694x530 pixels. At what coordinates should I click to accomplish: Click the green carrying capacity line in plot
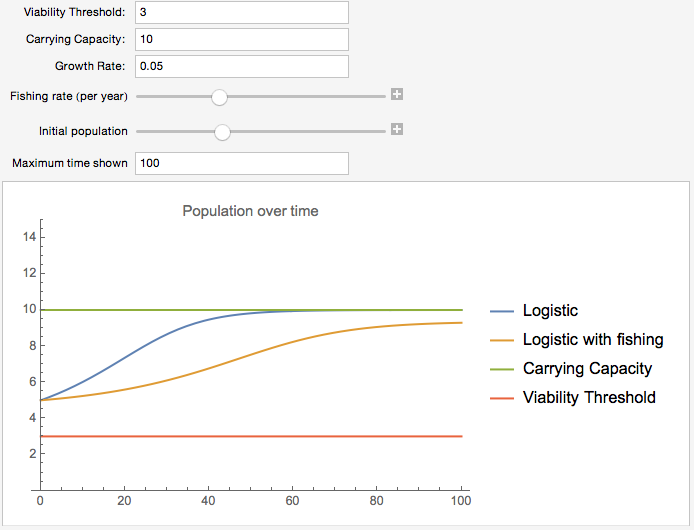tap(251, 310)
